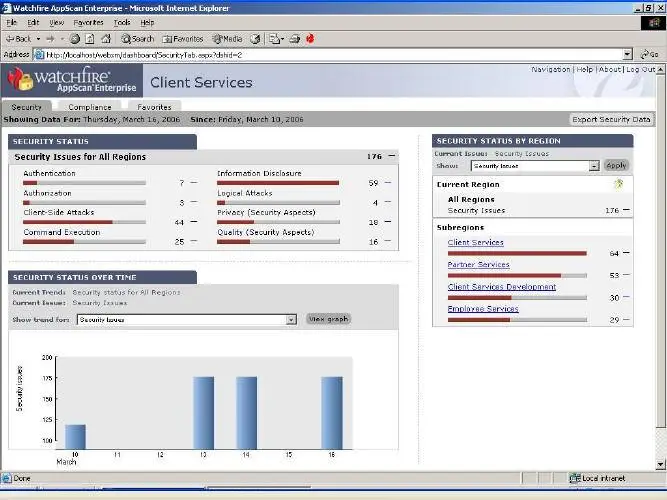Refresh the page using Refresh icon
The image size is (667, 500).
90,39
